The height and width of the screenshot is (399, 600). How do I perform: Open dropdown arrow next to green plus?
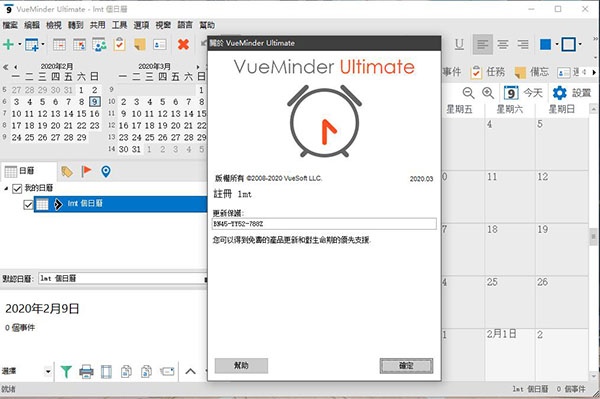(20, 44)
